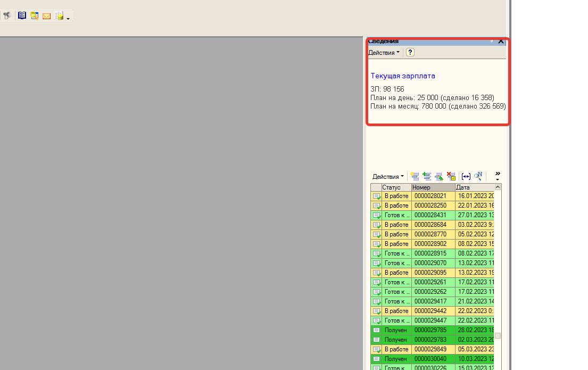Click the document icon in row 0000029849
Viewport: 588px width, 370px height.
[377, 349]
